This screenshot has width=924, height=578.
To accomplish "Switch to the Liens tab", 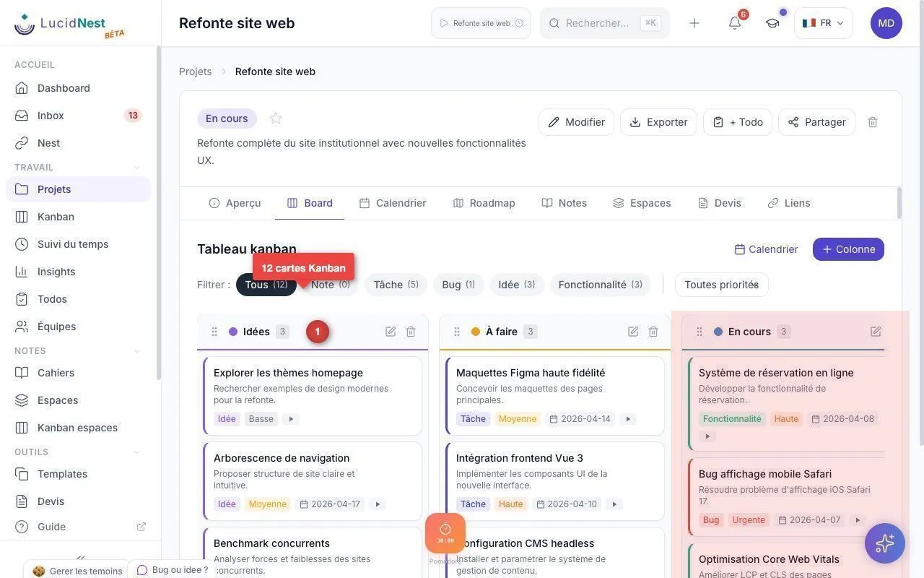I will (789, 203).
